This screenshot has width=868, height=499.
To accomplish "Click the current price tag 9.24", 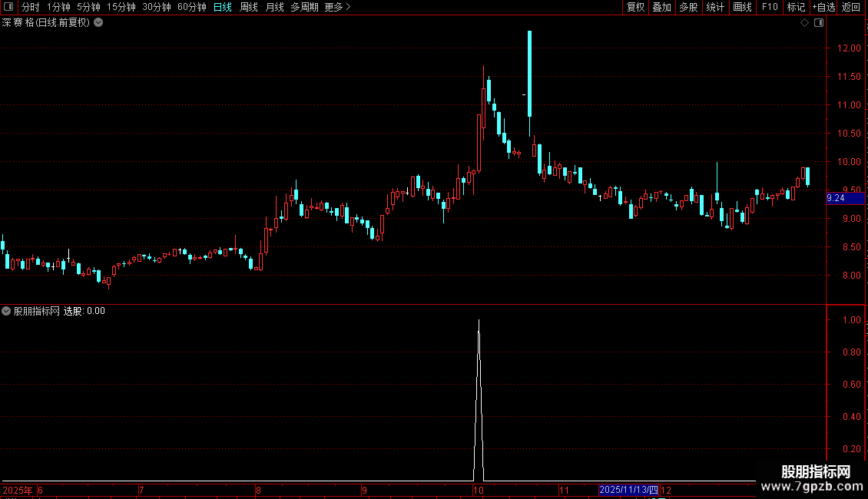I will (x=845, y=198).
